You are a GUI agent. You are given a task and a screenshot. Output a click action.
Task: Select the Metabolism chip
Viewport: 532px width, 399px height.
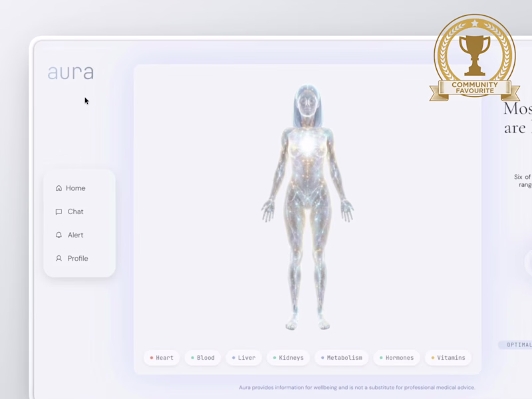(341, 358)
